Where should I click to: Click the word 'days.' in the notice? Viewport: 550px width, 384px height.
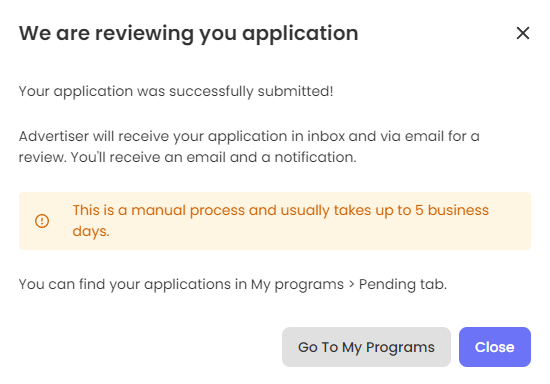pos(91,231)
